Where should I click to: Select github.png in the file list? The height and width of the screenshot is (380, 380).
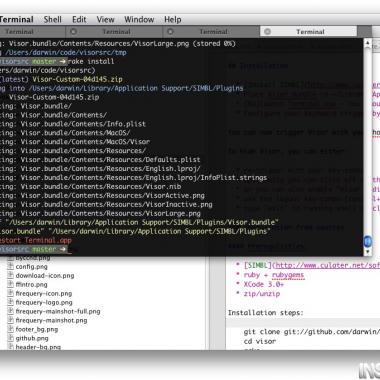[x=32, y=338]
